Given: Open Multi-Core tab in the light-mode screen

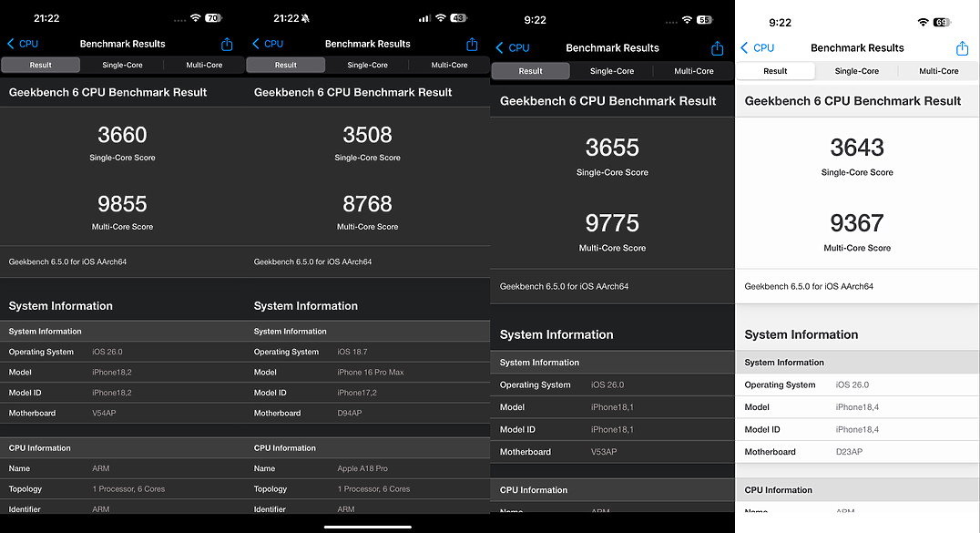Looking at the screenshot, I should click(x=939, y=71).
